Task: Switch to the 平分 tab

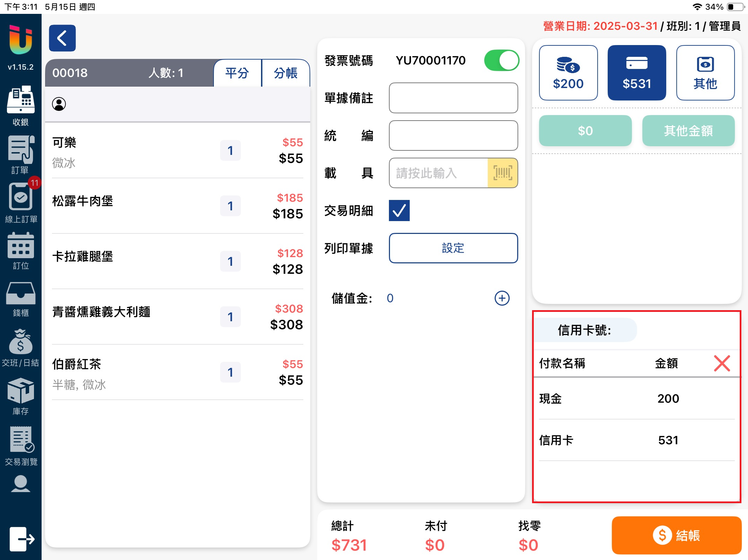Action: [x=237, y=73]
